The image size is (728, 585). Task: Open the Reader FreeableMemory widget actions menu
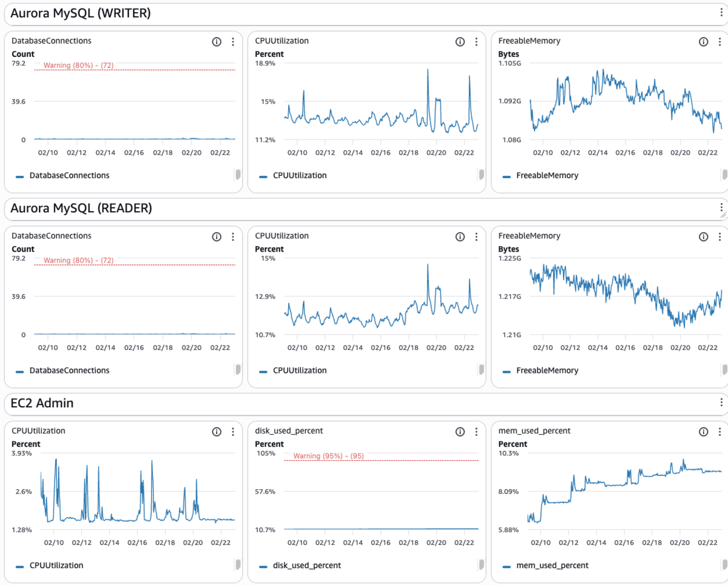click(720, 237)
